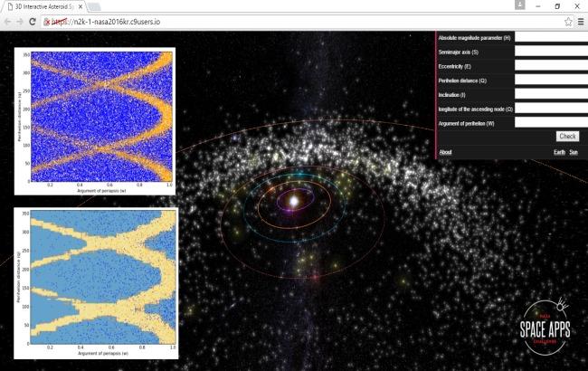Click the Sun at the orbit center

pyautogui.click(x=292, y=198)
